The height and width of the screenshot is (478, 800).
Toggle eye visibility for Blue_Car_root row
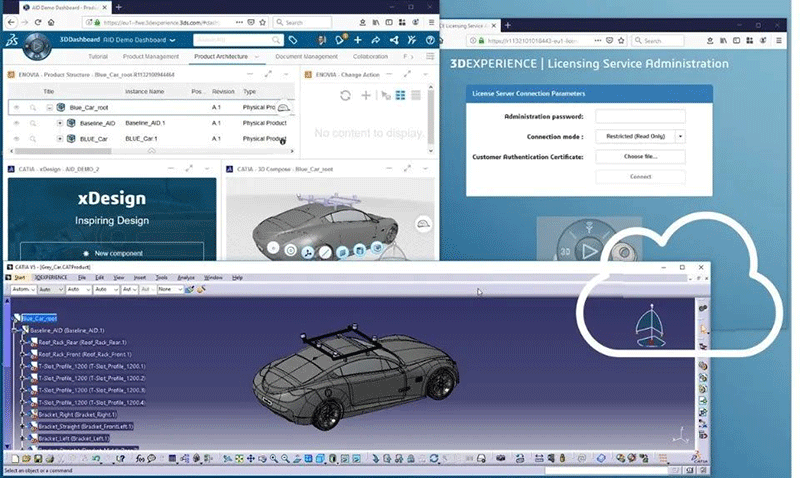(16, 108)
